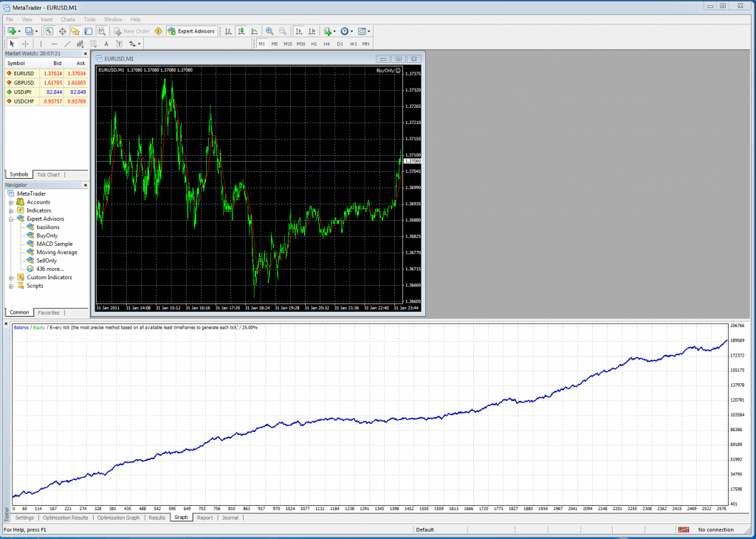Collapse the Expert Advisors tree node
This screenshot has height=539, width=756.
click(x=11, y=219)
